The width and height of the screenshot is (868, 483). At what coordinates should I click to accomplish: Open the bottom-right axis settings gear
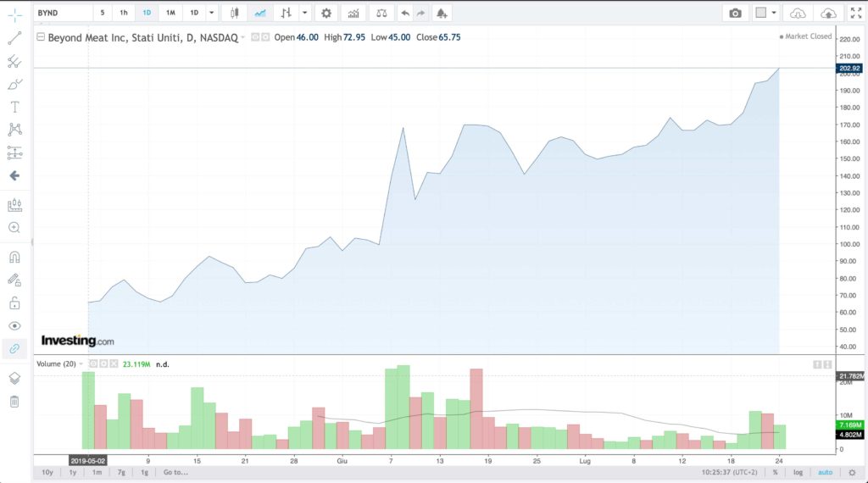[852, 473]
